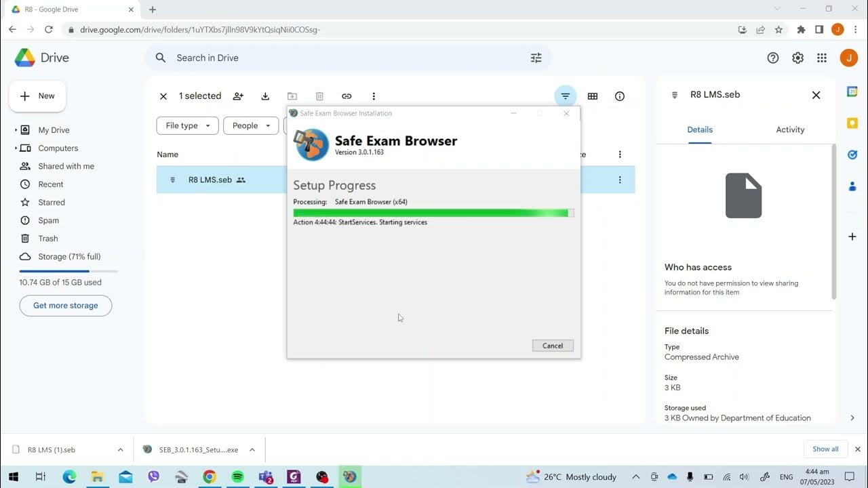Screen dimensions: 868x488
Task: Reload the page in Chrome
Action: 49,30
